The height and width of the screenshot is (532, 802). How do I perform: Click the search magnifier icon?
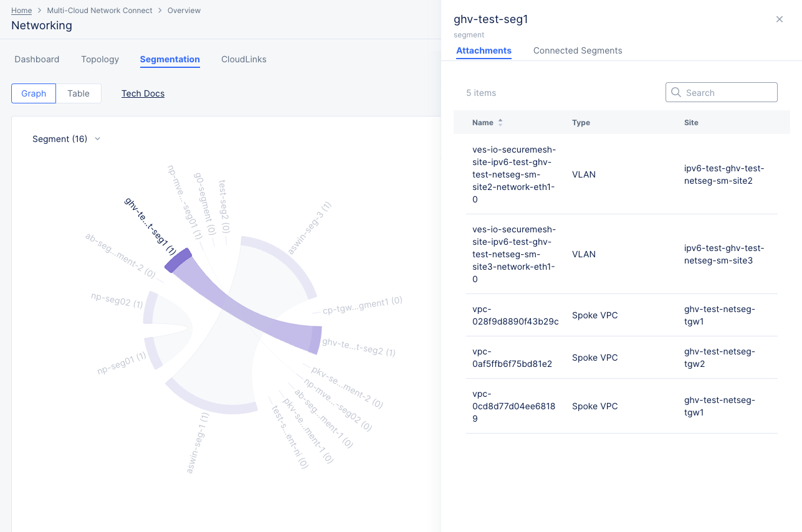pyautogui.click(x=675, y=92)
